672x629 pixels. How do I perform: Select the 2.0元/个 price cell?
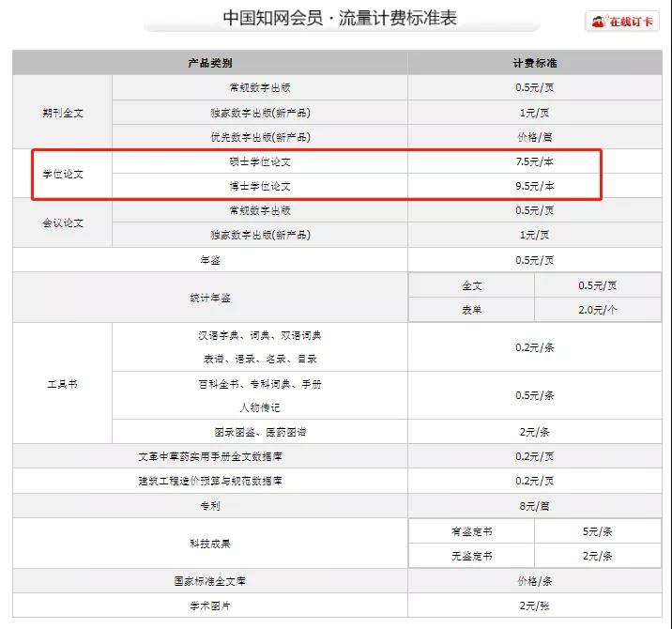(598, 310)
